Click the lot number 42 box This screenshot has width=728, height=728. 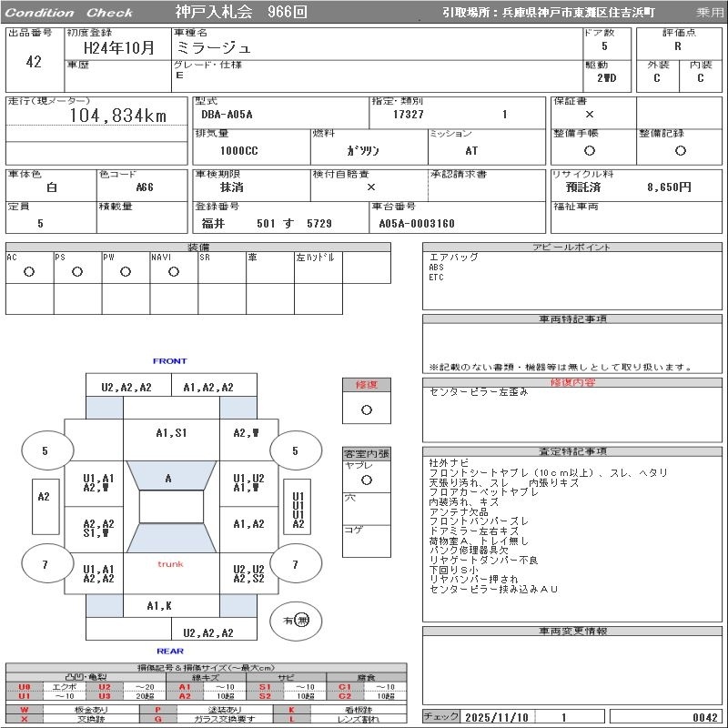point(35,62)
